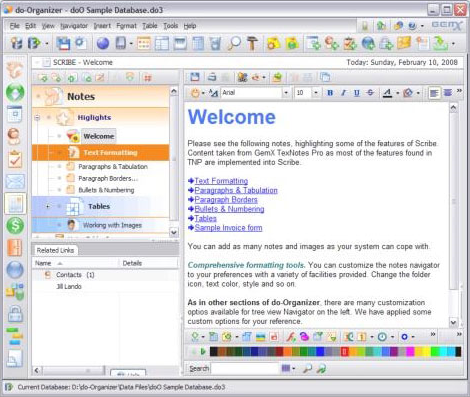Screen dimensions: 470x397
Task: Print the note with printer icon
Action: coord(212,77)
